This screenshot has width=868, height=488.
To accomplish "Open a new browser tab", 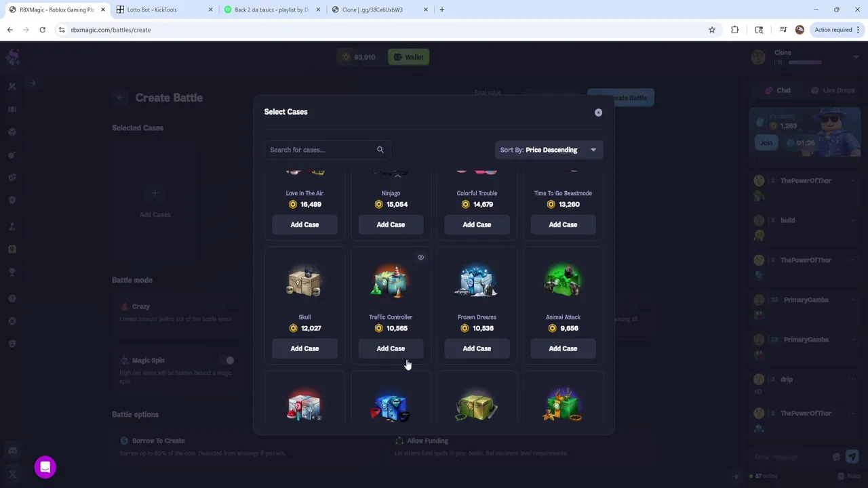I will [442, 9].
